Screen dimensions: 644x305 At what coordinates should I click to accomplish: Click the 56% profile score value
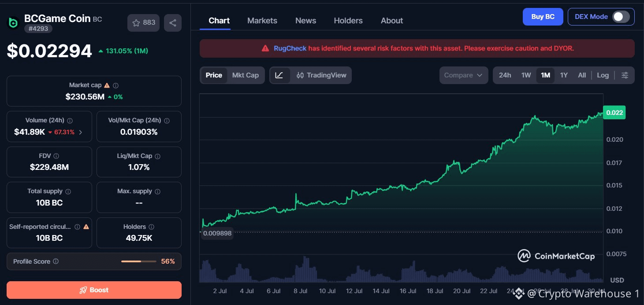(x=168, y=261)
